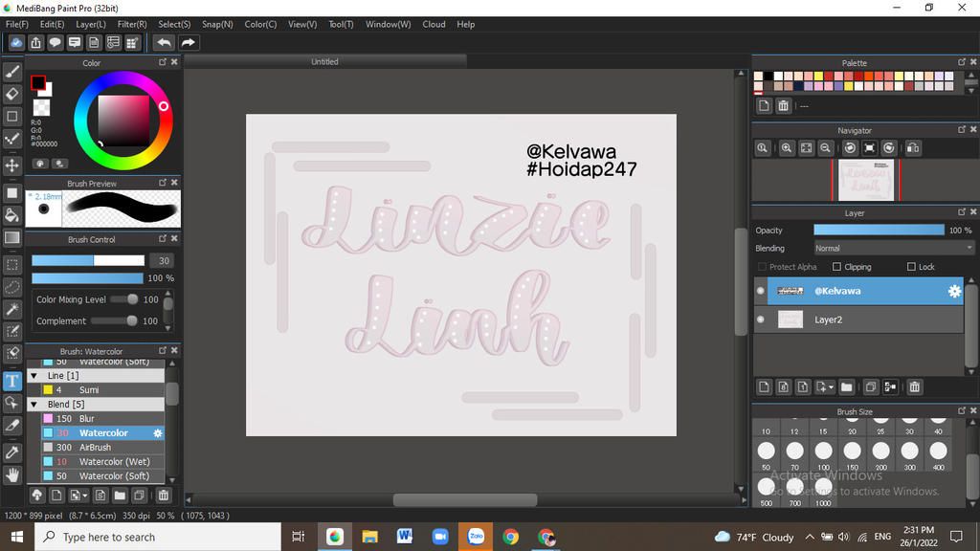
Task: Open the Filter menu
Action: tap(132, 24)
